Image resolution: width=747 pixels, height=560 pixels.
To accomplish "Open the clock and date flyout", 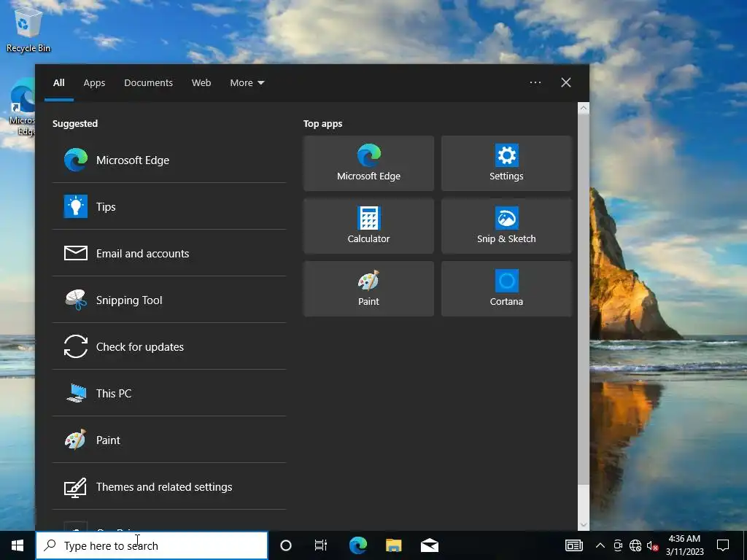I will (x=684, y=545).
